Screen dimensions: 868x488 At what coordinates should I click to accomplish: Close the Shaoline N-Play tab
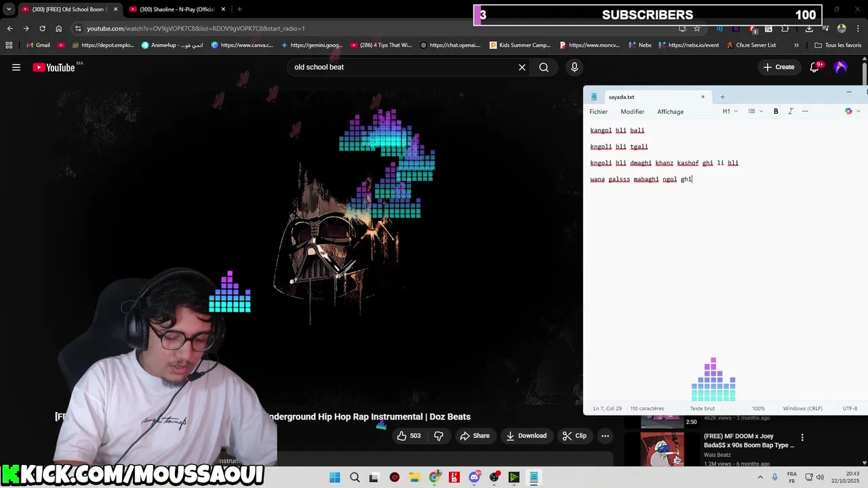click(222, 9)
